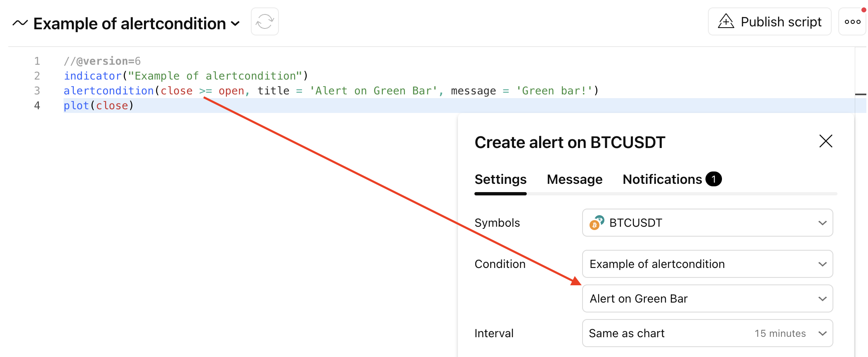Image resolution: width=868 pixels, height=357 pixels.
Task: Click line number 4 in gutter
Action: click(37, 106)
